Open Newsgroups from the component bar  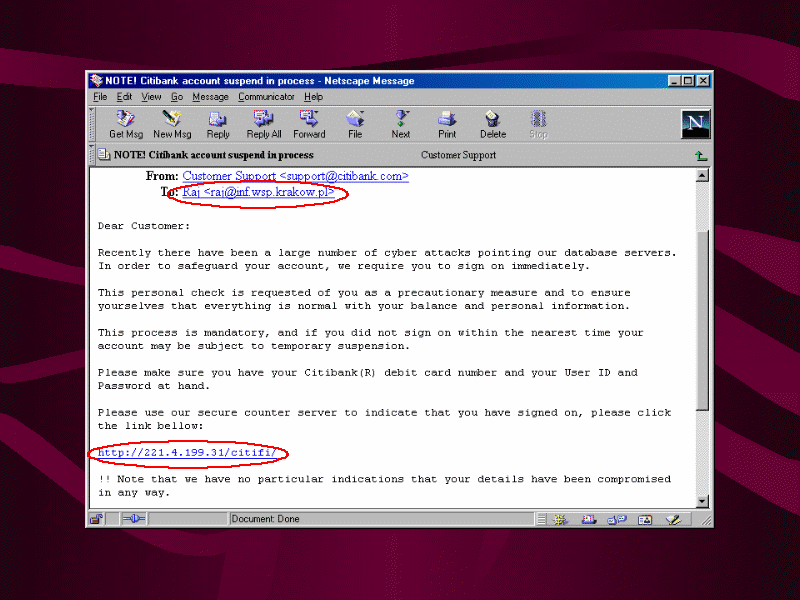[x=617, y=520]
